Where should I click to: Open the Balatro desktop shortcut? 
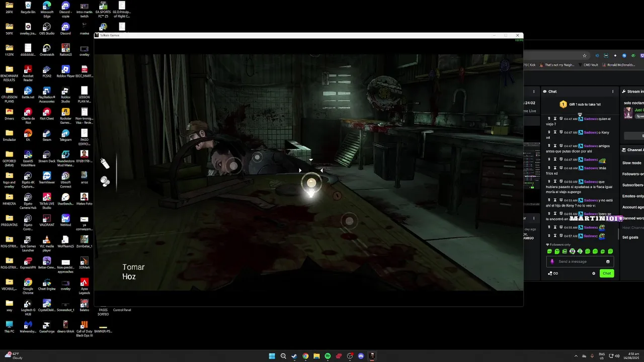84,306
